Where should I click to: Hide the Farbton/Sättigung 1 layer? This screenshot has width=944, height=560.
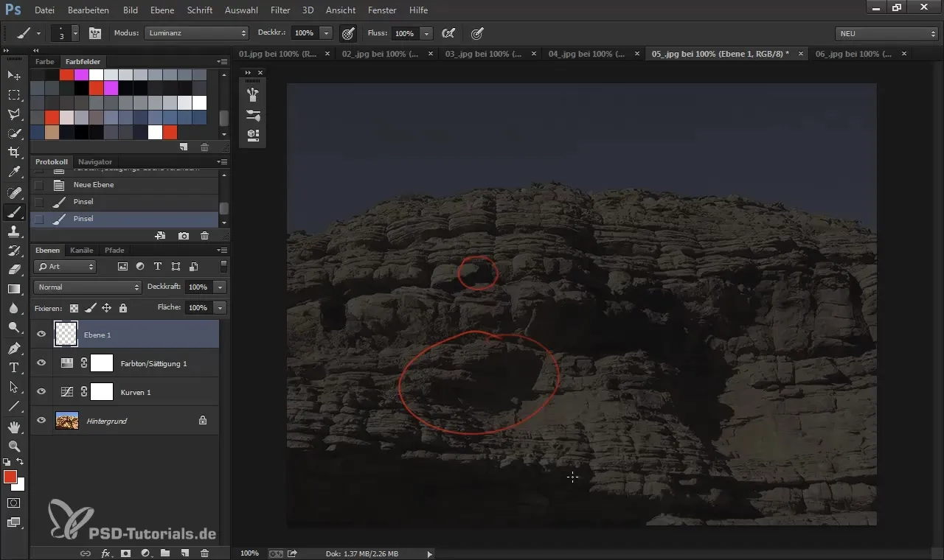[x=41, y=363]
